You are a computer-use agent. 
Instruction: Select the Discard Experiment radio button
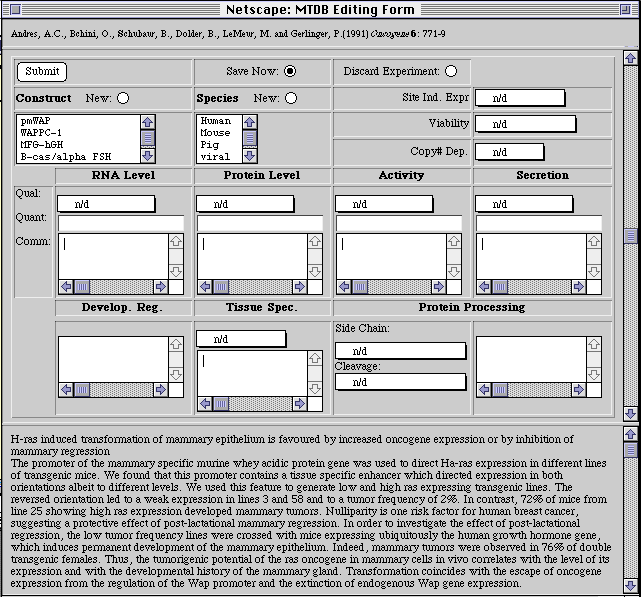point(451,71)
